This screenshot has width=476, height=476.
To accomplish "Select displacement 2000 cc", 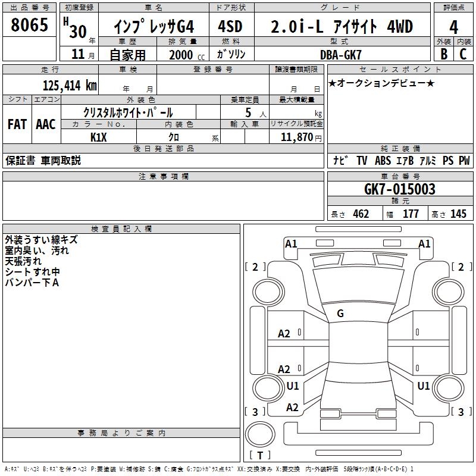I will click(187, 55).
